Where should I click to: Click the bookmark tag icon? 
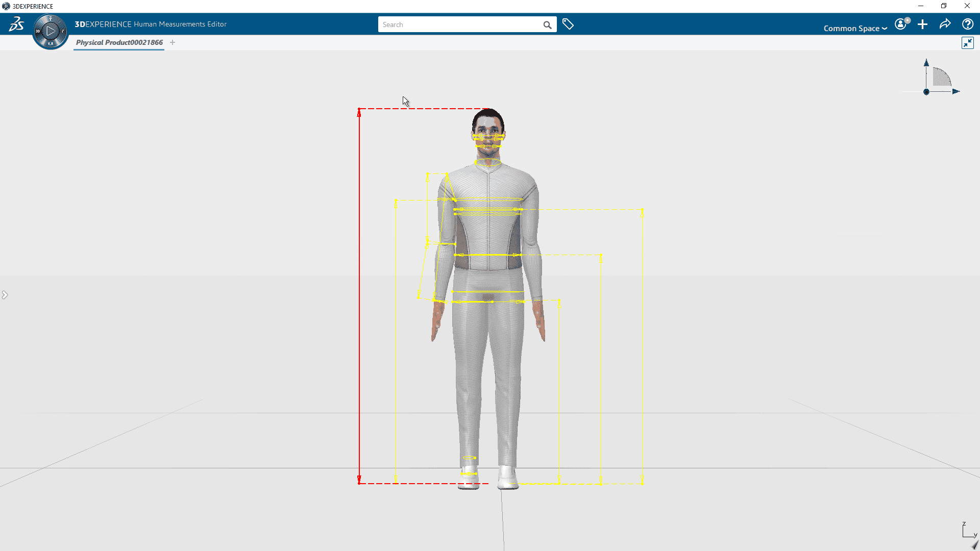pos(568,24)
